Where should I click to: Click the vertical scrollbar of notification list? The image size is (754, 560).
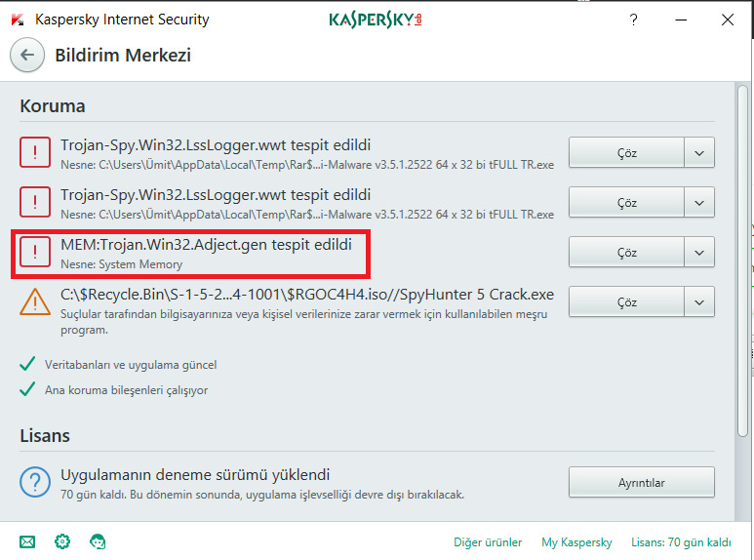pyautogui.click(x=742, y=261)
